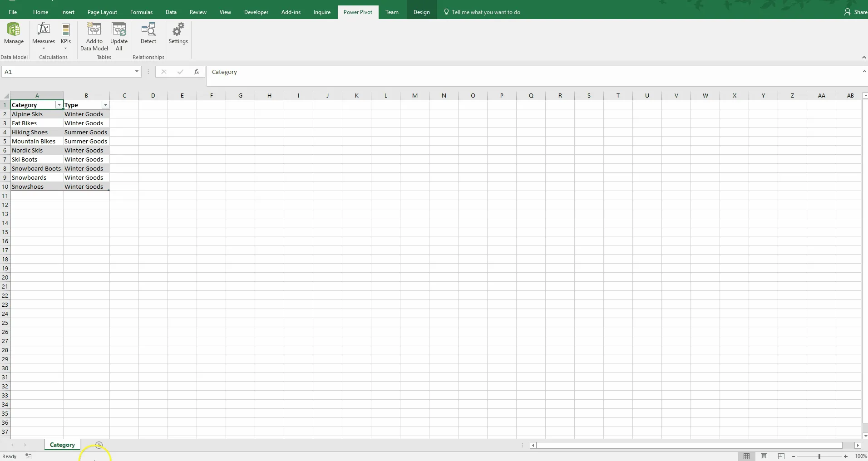
Task: Open the File tab
Action: click(13, 12)
